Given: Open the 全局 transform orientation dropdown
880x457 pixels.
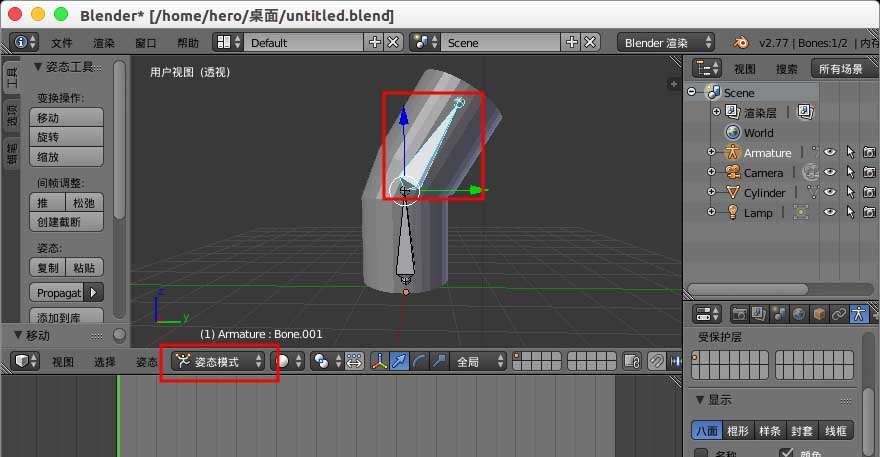Looking at the screenshot, I should coord(478,362).
